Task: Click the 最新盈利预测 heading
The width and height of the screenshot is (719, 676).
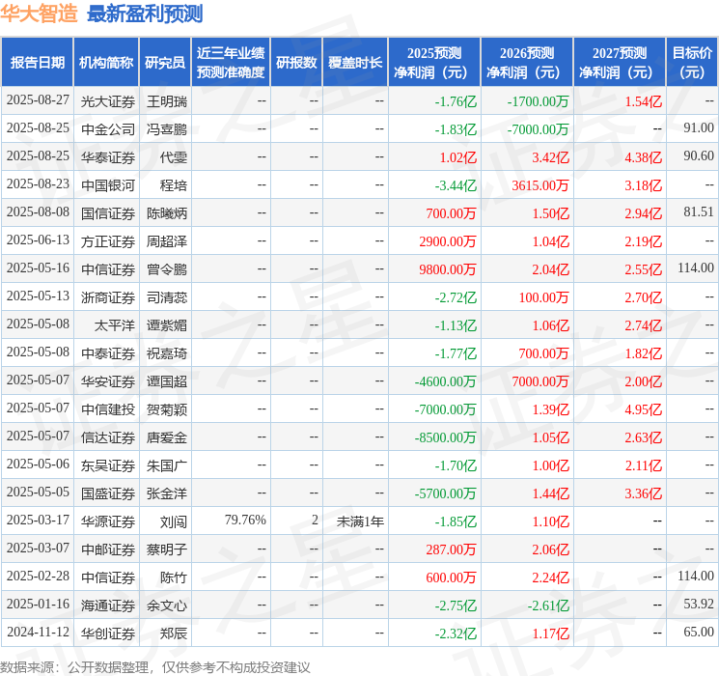Action: pyautogui.click(x=145, y=14)
